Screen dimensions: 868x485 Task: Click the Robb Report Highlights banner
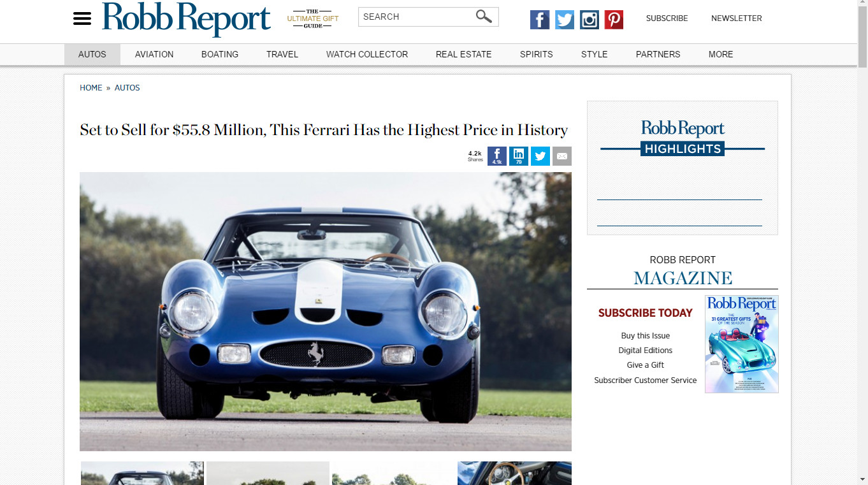[x=683, y=138]
